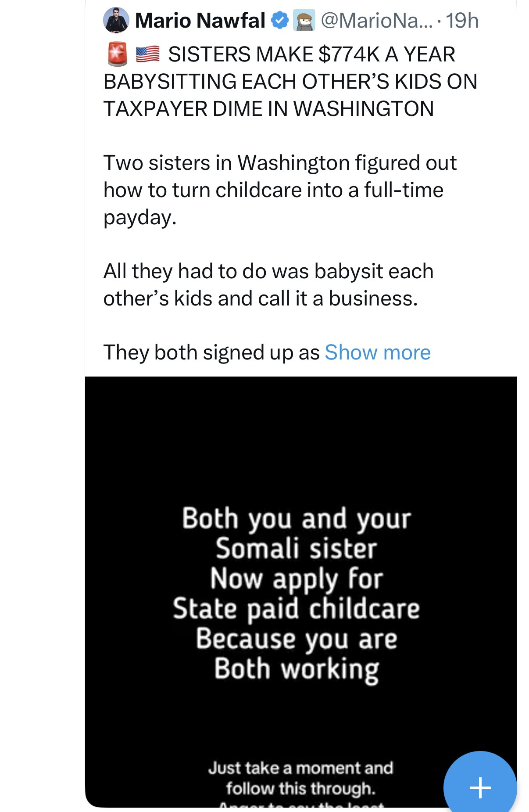Click the TAXPAYER DIME IN WASHINGTON line

268,108
